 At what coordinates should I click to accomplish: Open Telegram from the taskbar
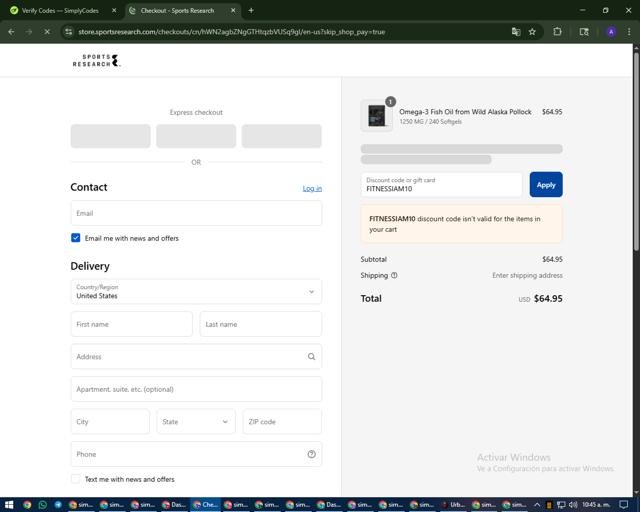coord(58,505)
